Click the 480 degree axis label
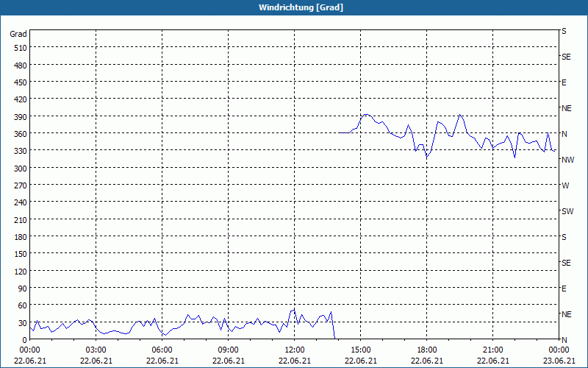 pyautogui.click(x=21, y=66)
